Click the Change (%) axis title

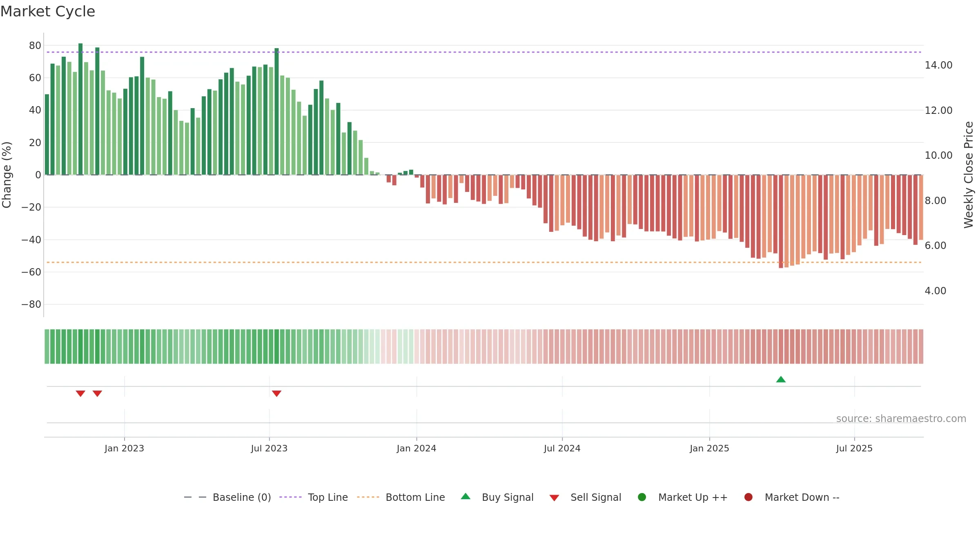pyautogui.click(x=7, y=175)
